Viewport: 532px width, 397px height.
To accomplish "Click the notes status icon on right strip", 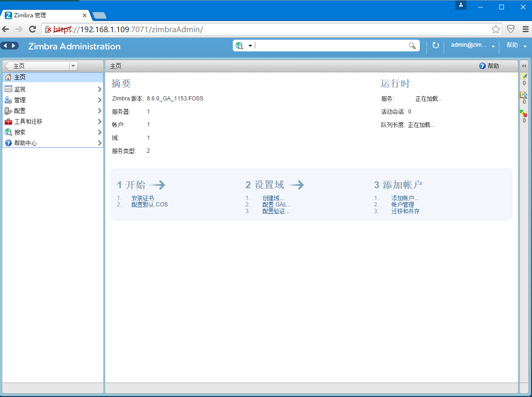I will pyautogui.click(x=524, y=76).
